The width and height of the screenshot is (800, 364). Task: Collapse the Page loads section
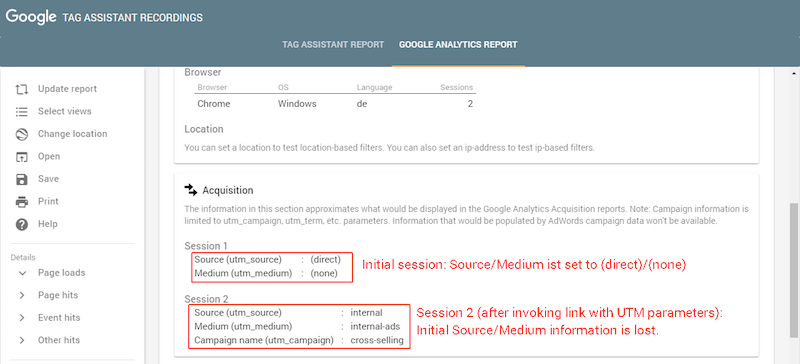[x=22, y=273]
